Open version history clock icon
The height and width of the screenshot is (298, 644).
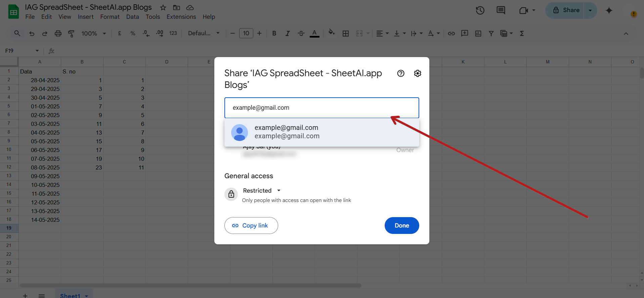(480, 10)
